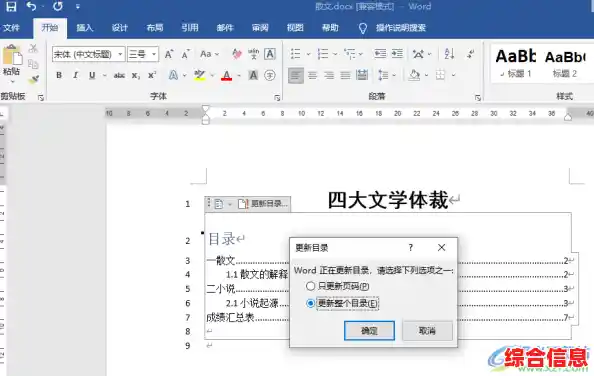The height and width of the screenshot is (376, 594).
Task: Expand the font dialog launcher
Action: pos(277,98)
